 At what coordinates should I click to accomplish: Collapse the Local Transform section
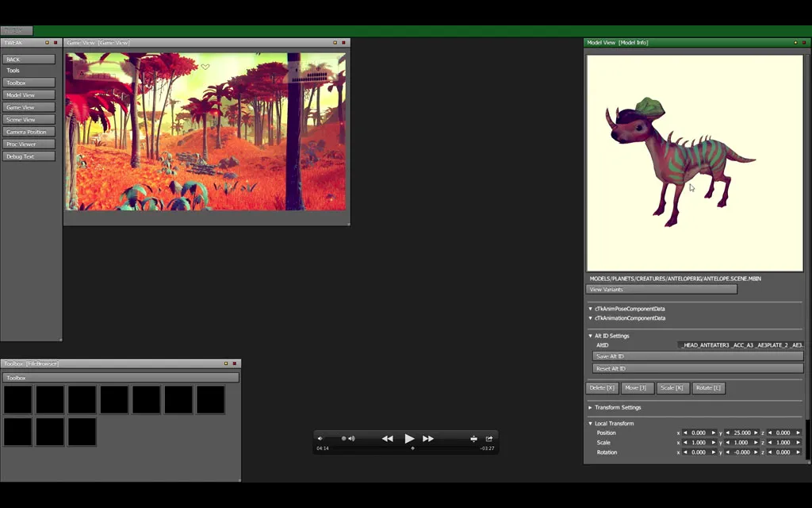(591, 423)
